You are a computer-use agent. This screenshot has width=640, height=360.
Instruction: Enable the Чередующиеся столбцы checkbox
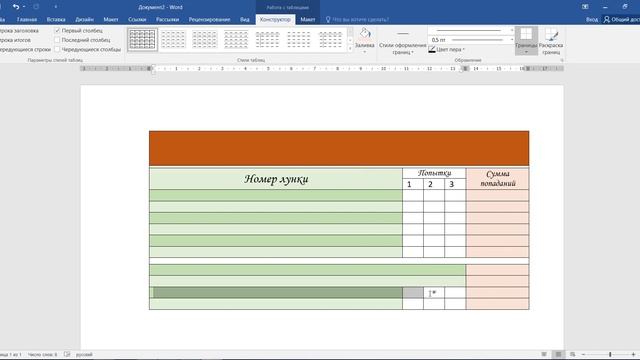[x=57, y=49]
